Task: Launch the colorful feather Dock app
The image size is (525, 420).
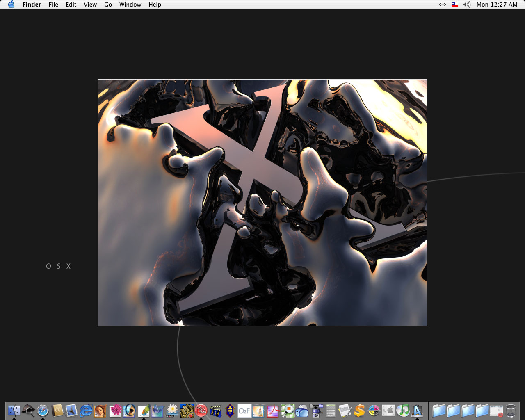Action: (144, 410)
